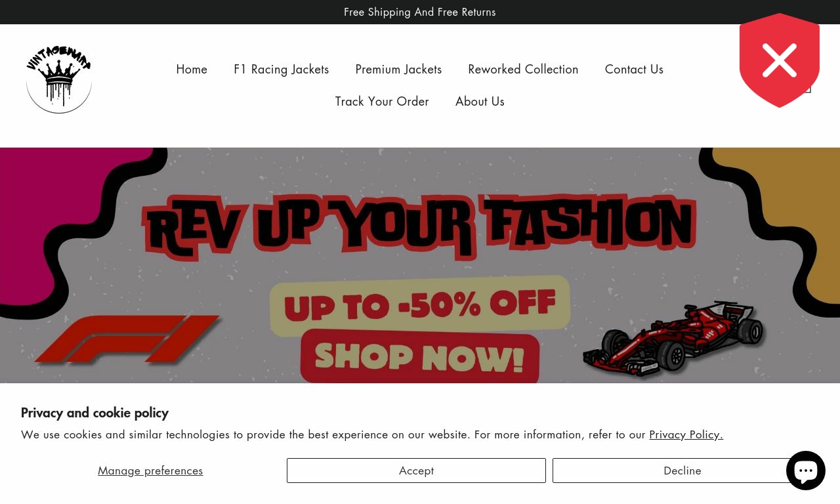
Task: Accept the cookie policy
Action: pos(416,471)
